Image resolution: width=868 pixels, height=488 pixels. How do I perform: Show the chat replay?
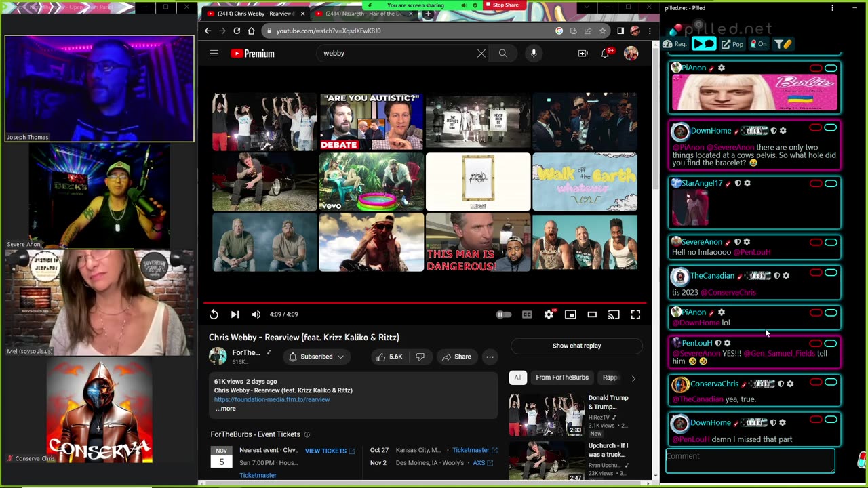pos(576,346)
